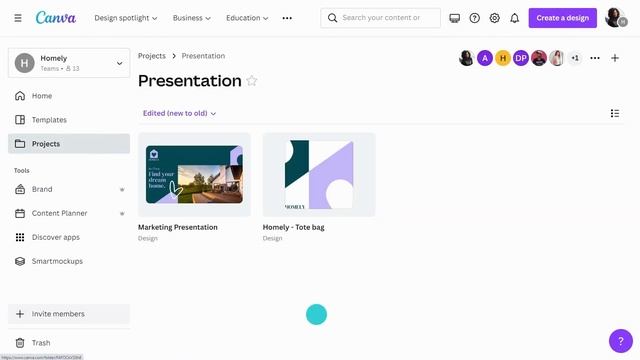The width and height of the screenshot is (640, 360).
Task: Open the Marketing Presentation thumbnail
Action: [194, 175]
